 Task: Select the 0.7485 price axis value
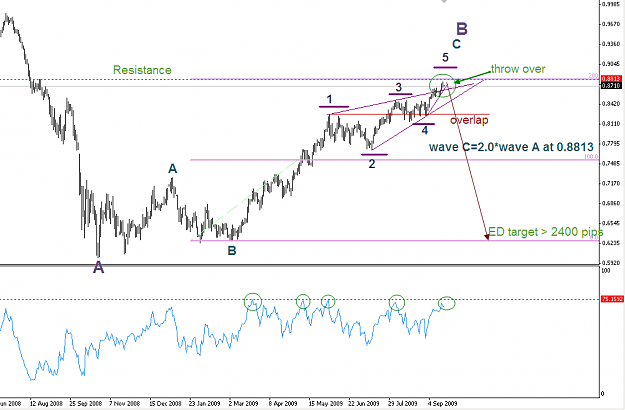click(x=612, y=163)
